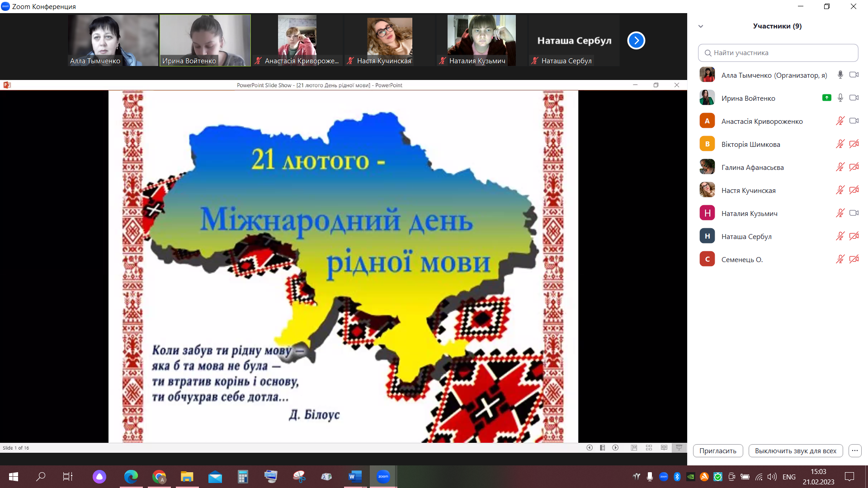Unmute Анастасія Кривороженко in the participants list
Viewport: 868px width, 488px height.
(x=840, y=121)
